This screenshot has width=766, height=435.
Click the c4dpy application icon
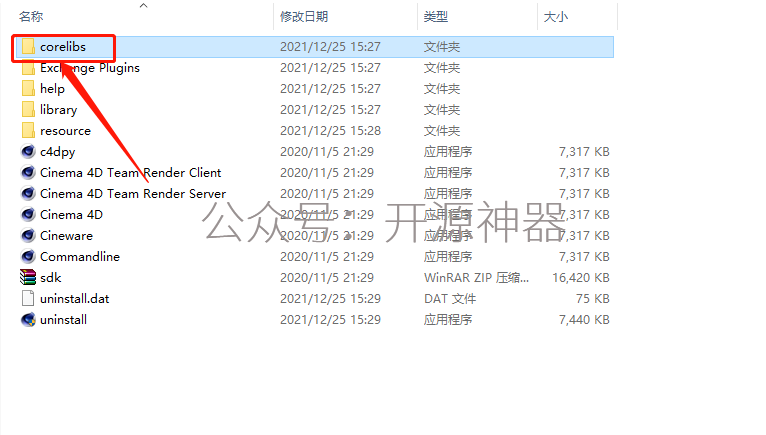click(28, 152)
